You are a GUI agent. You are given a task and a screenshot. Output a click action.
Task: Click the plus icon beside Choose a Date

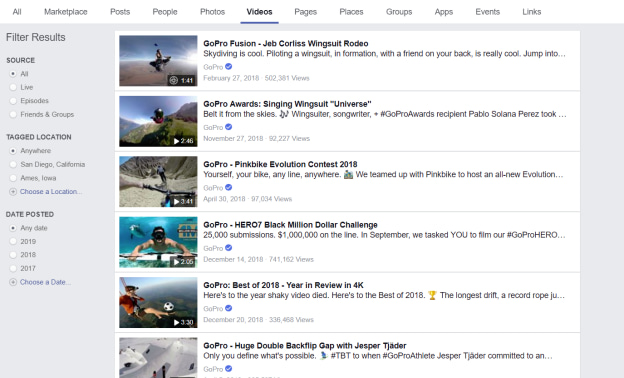pos(13,282)
